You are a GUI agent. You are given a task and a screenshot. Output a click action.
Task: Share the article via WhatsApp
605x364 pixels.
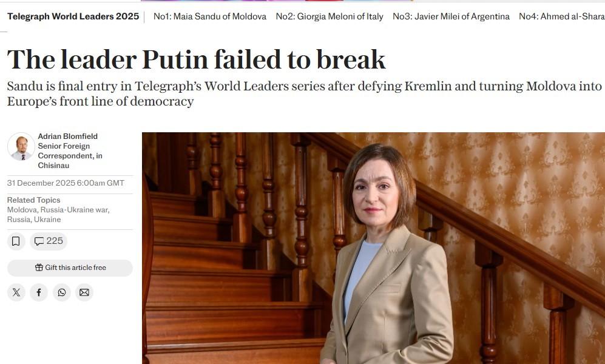[x=61, y=292]
